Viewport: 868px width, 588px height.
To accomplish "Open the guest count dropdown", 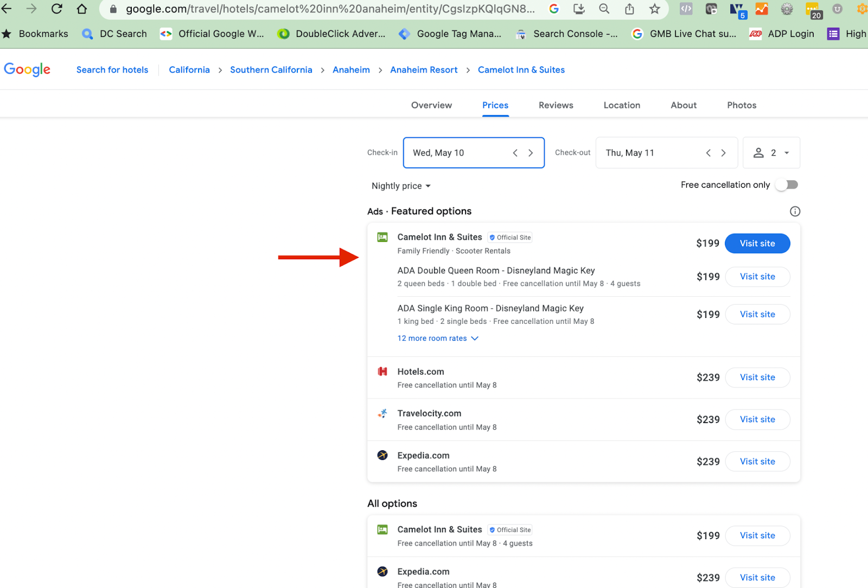I will pos(771,153).
